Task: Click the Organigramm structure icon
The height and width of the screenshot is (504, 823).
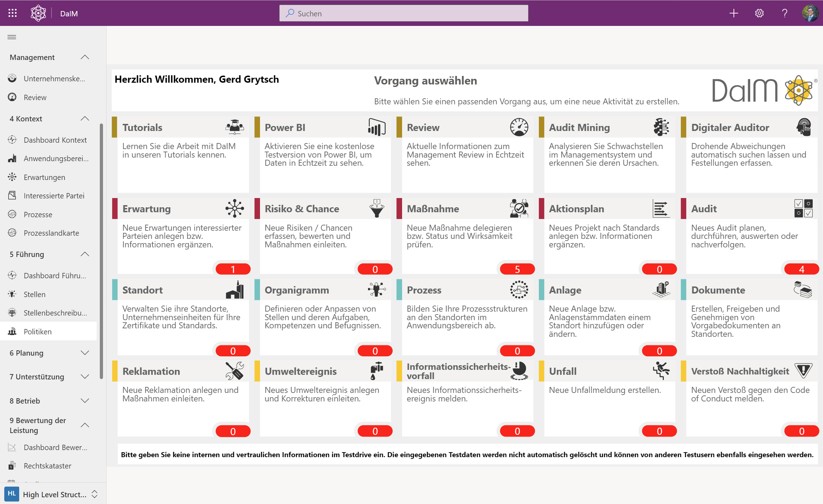Action: tap(377, 289)
